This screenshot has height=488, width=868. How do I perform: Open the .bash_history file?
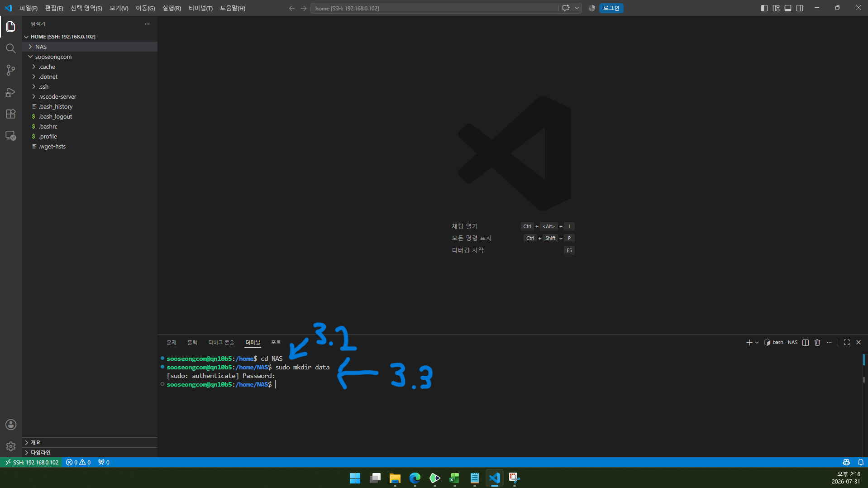[x=90, y=106]
